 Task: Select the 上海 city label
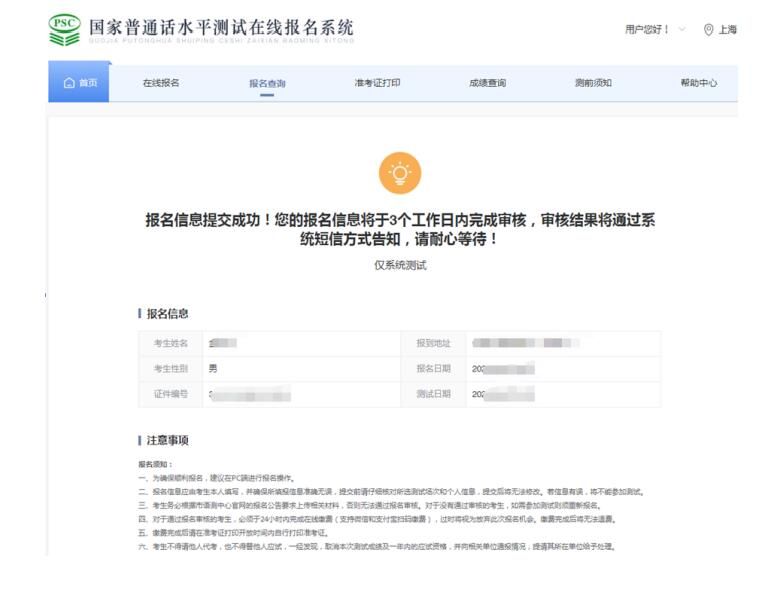tap(728, 30)
